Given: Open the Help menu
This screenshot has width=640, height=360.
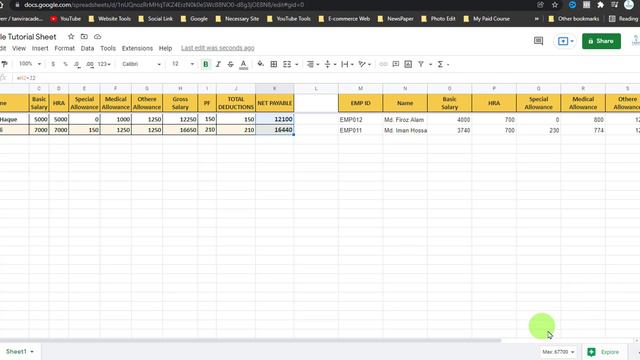Looking at the screenshot, I should tap(165, 48).
